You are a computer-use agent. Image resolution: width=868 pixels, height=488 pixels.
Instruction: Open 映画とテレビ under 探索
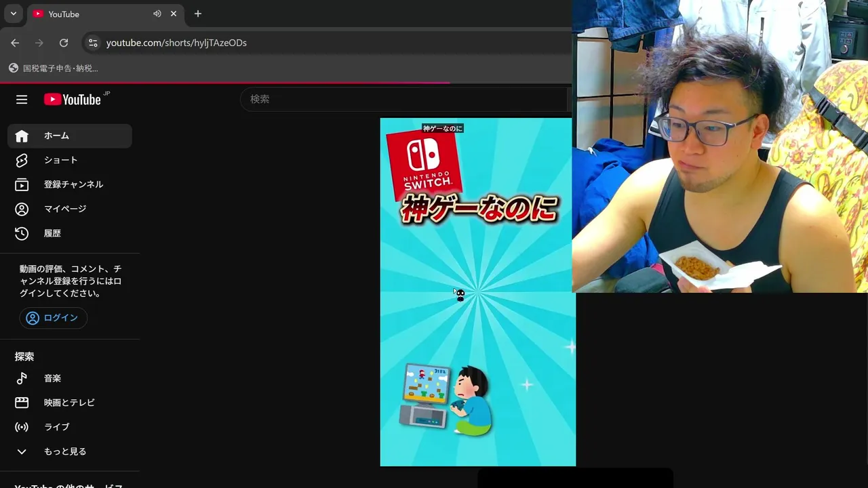(x=70, y=403)
